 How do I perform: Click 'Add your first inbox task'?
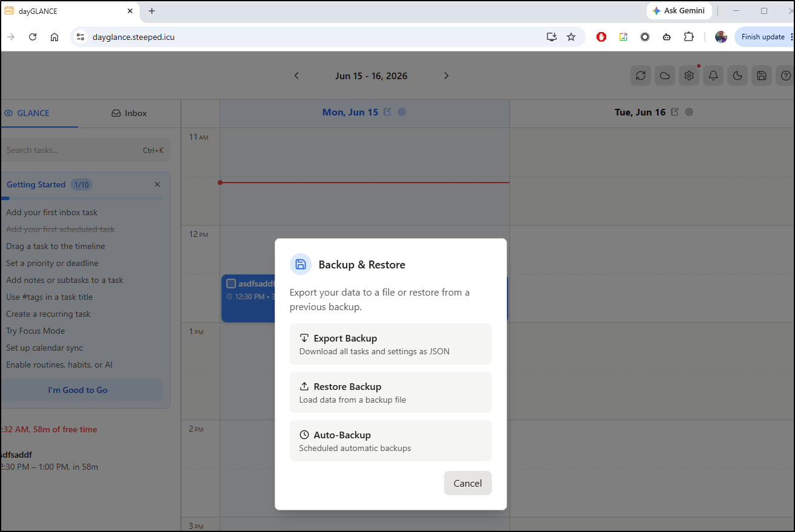point(52,212)
